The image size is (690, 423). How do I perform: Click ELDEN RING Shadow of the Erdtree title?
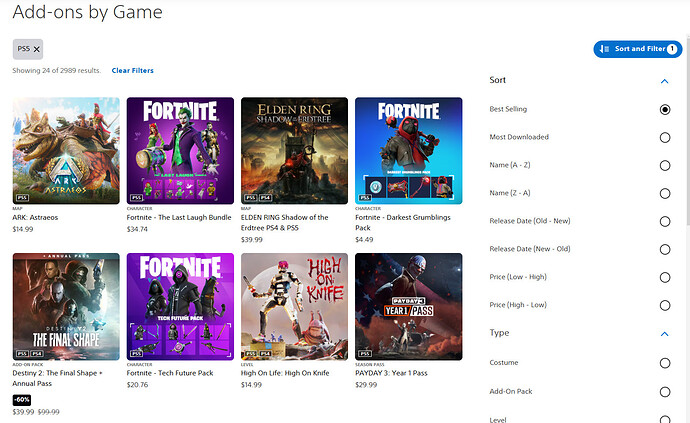[284, 223]
